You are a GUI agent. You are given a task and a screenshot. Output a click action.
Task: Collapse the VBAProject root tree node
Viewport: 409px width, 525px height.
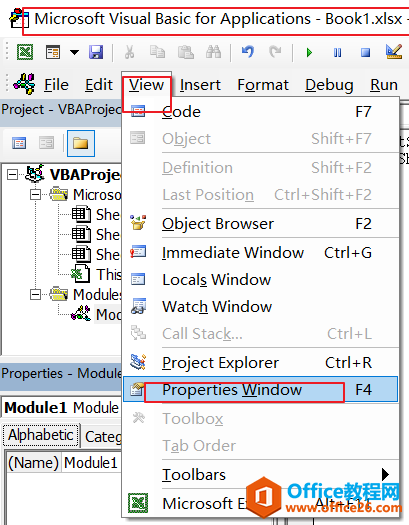[12, 174]
